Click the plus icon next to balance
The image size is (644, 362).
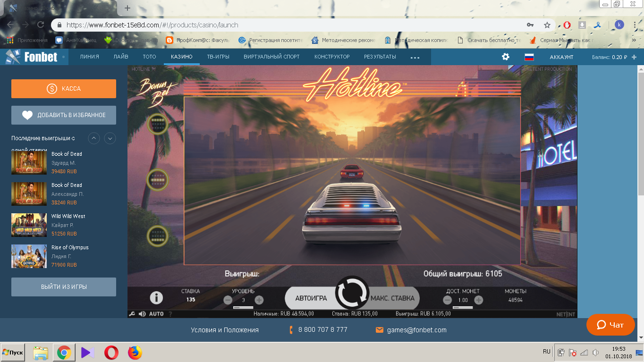coord(634,57)
